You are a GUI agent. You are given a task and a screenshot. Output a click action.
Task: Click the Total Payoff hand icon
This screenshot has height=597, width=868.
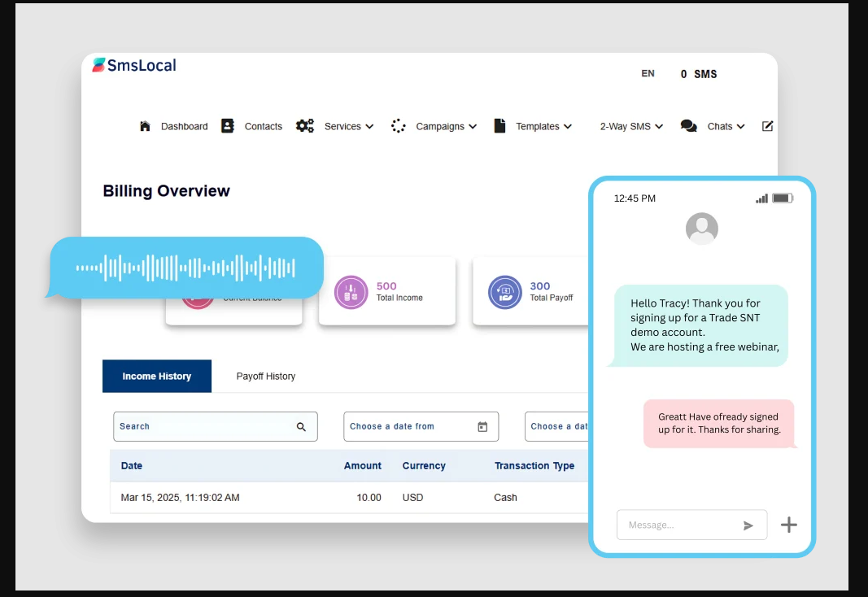505,292
